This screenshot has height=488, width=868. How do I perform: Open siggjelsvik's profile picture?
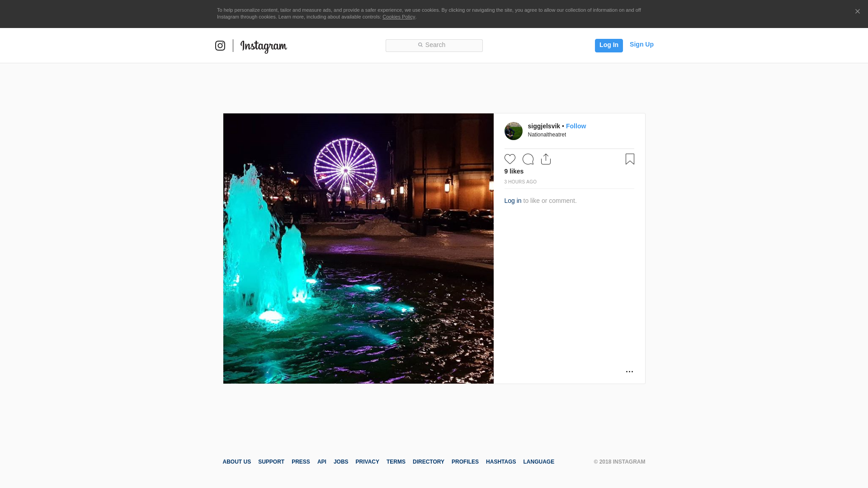[513, 131]
